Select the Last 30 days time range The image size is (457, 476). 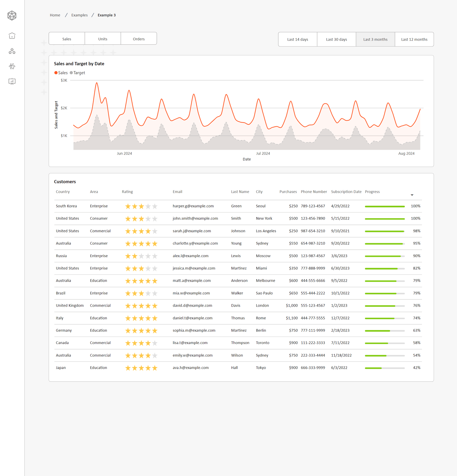coord(336,39)
